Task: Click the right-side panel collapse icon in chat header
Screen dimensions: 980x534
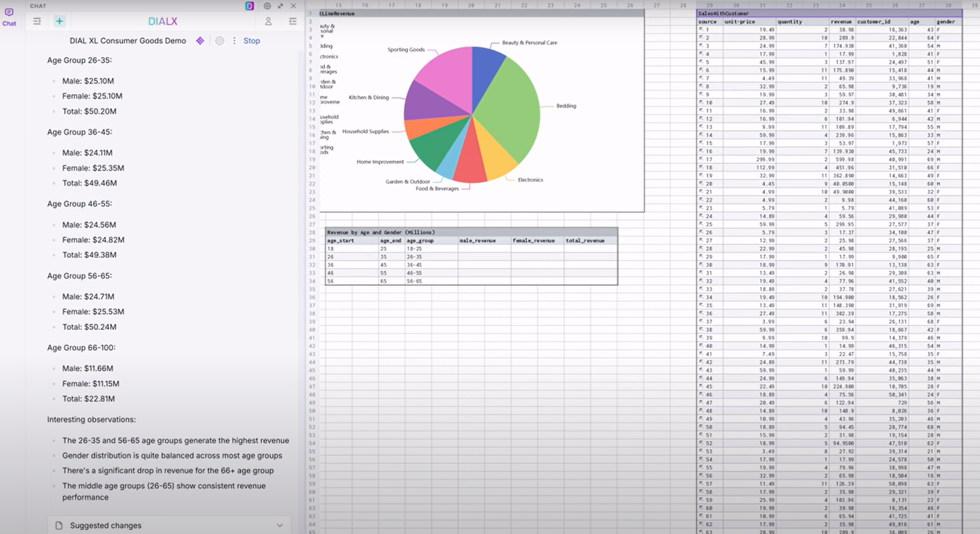Action: coord(293,21)
